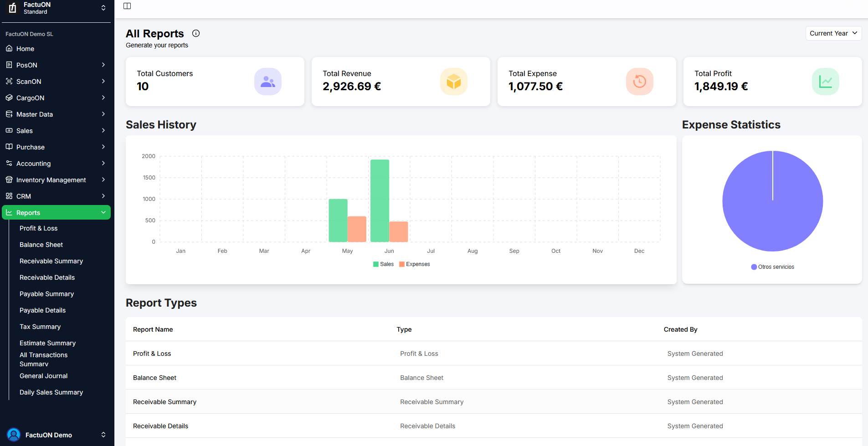Click the Total Expense clock icon
This screenshot has width=868, height=446.
click(640, 82)
